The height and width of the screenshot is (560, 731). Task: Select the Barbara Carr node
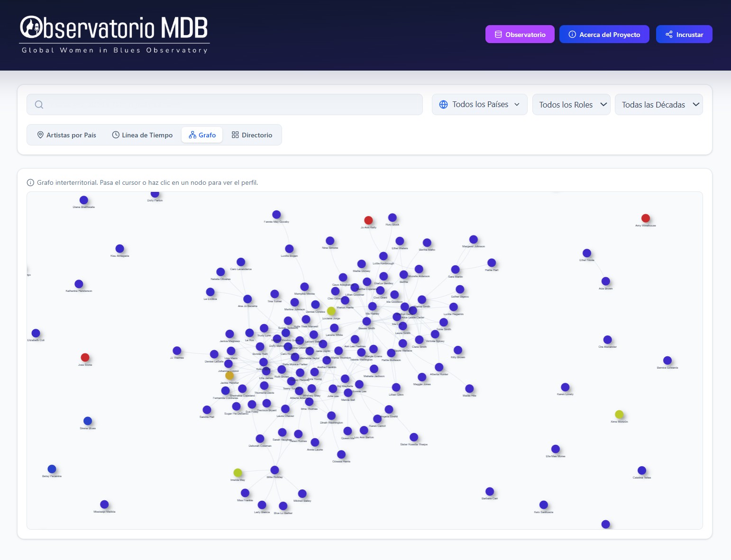pos(490,491)
